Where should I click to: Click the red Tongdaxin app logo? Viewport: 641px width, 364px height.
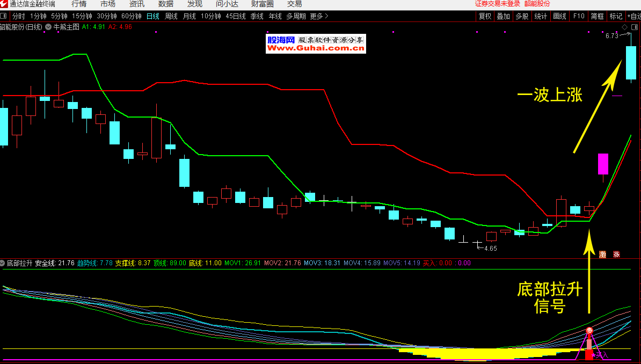click(4, 4)
